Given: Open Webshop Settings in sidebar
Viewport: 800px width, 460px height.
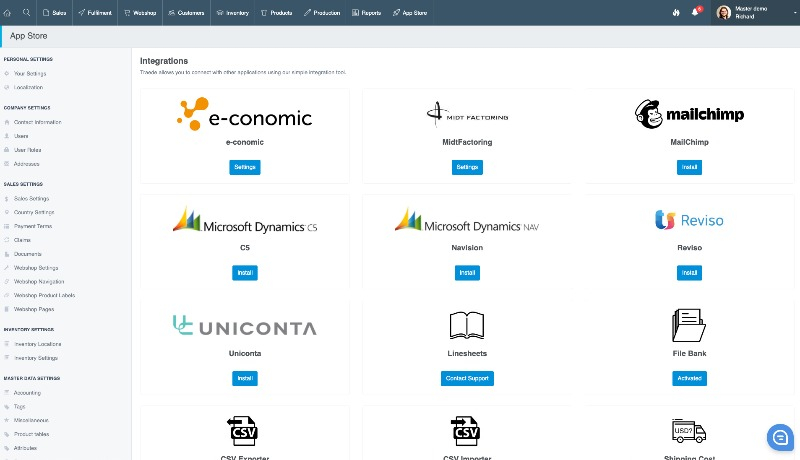Looking at the screenshot, I should point(36,268).
